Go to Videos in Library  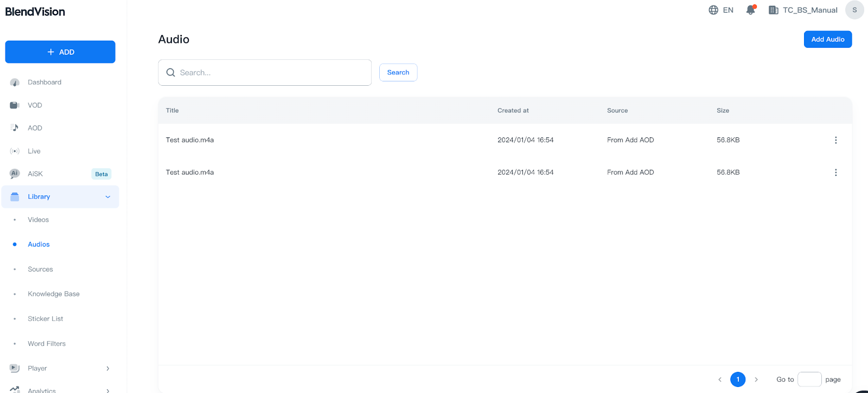tap(38, 220)
